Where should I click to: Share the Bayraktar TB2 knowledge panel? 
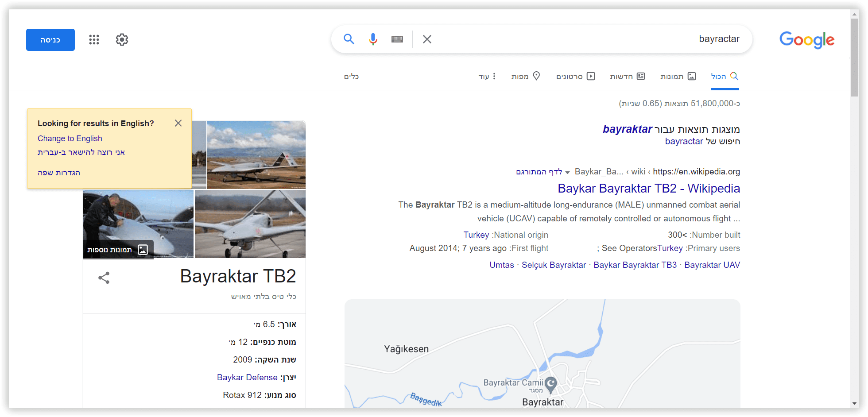[x=104, y=278]
